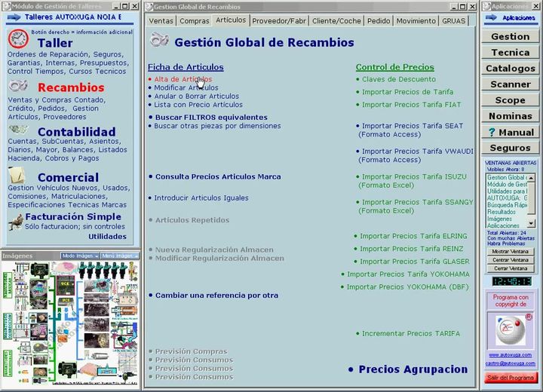Click the red Salir del Programa button

pos(511,378)
